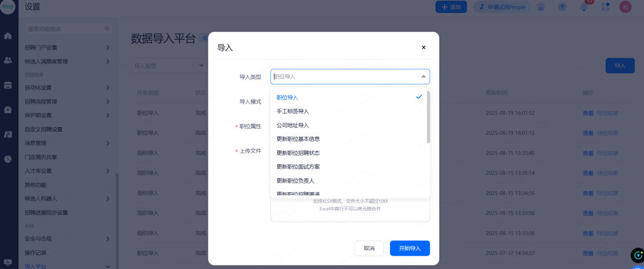Expand the 人才库设置 sidebar section
The height and width of the screenshot is (269, 644).
pyautogui.click(x=107, y=171)
